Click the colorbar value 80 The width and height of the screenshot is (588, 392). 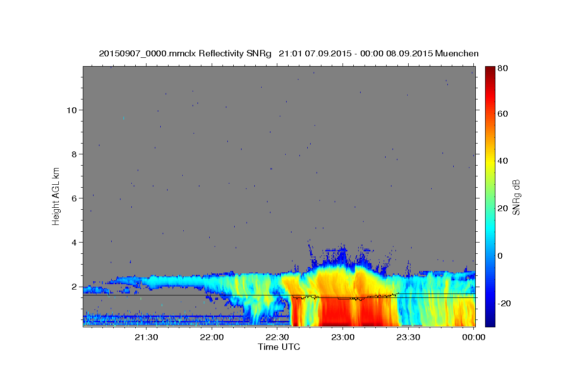pos(503,69)
